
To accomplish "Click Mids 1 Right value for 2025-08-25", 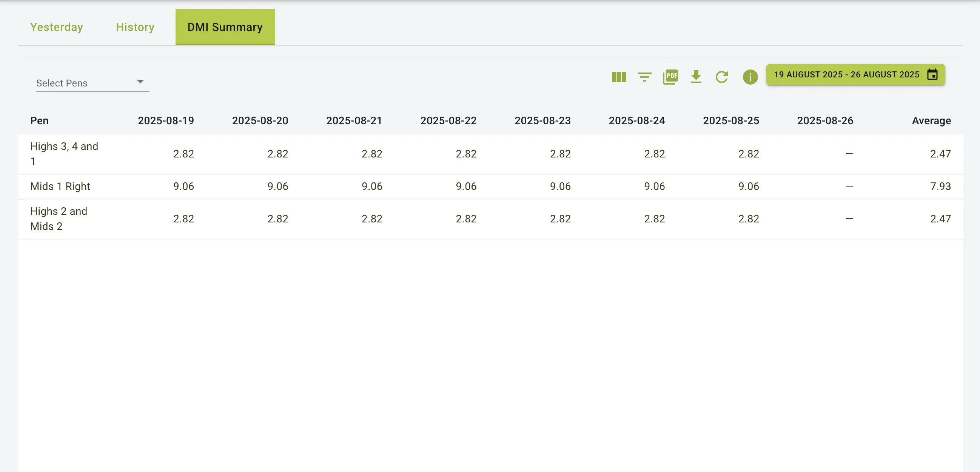I will pos(749,187).
